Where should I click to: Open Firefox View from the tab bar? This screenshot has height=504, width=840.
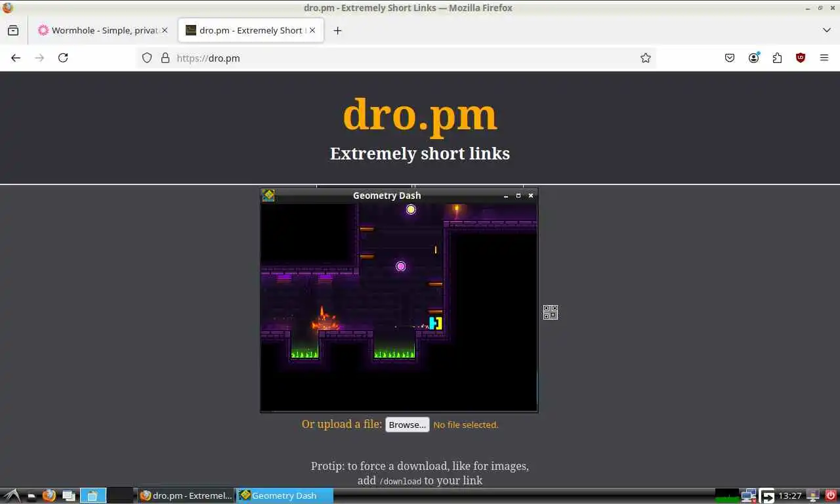click(13, 30)
